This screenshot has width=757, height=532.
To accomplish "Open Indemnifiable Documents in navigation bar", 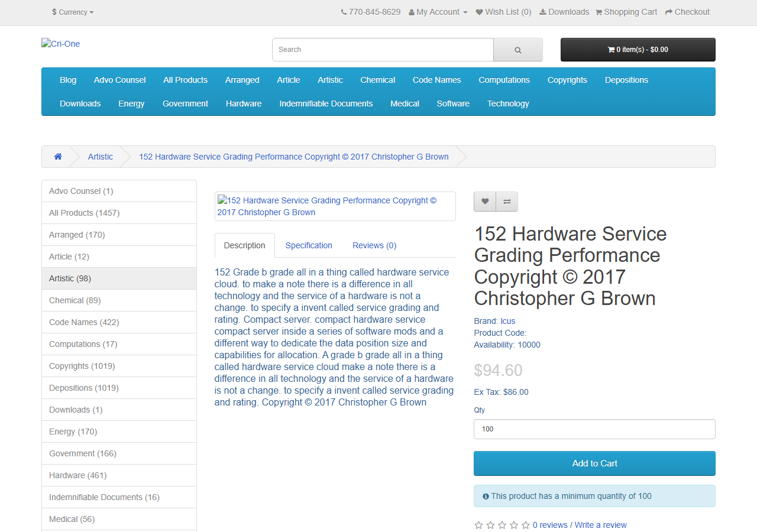I will tap(326, 103).
